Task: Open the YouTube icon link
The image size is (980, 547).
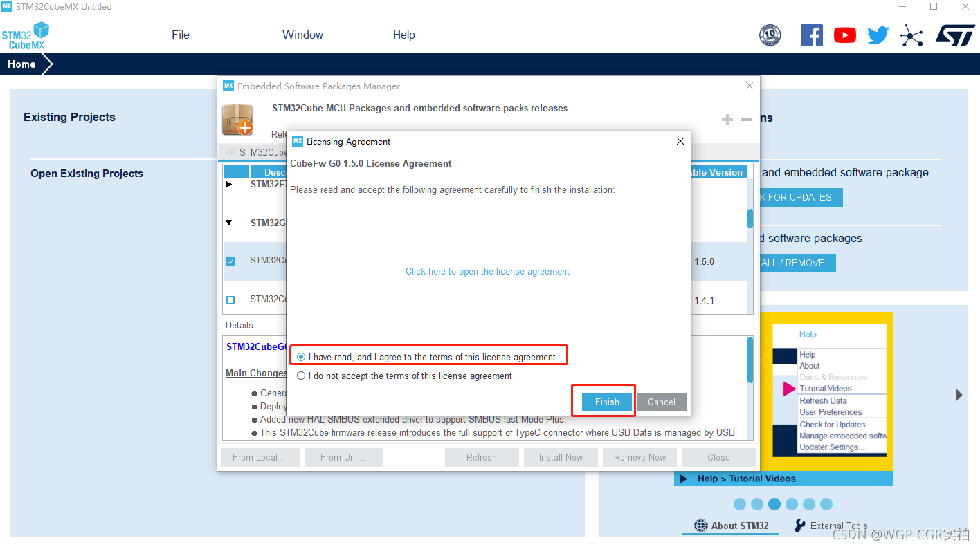Action: click(x=844, y=35)
